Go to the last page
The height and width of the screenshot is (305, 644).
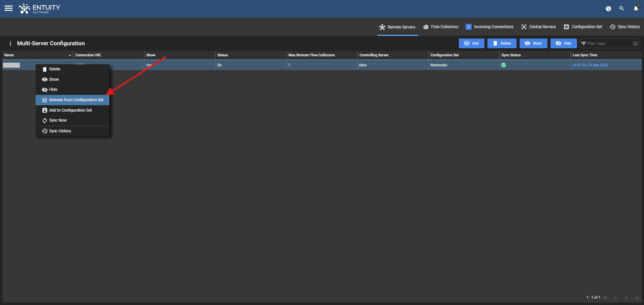click(637, 298)
